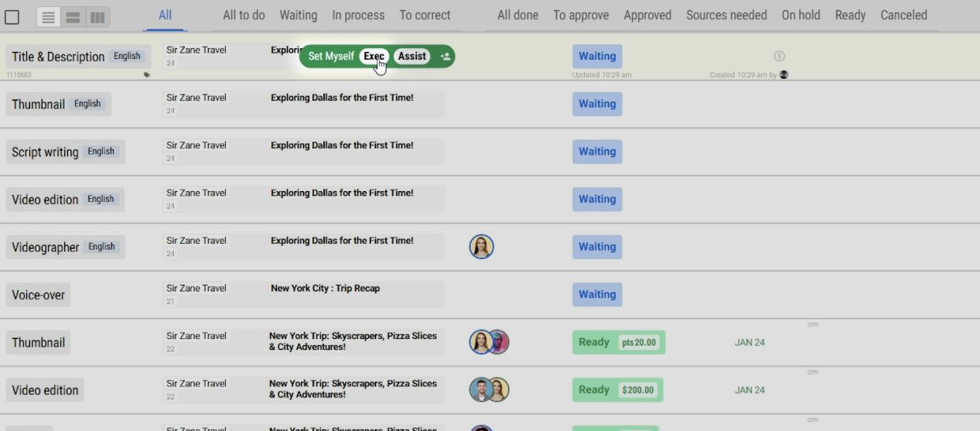Select the In process tab

pyautogui.click(x=358, y=15)
